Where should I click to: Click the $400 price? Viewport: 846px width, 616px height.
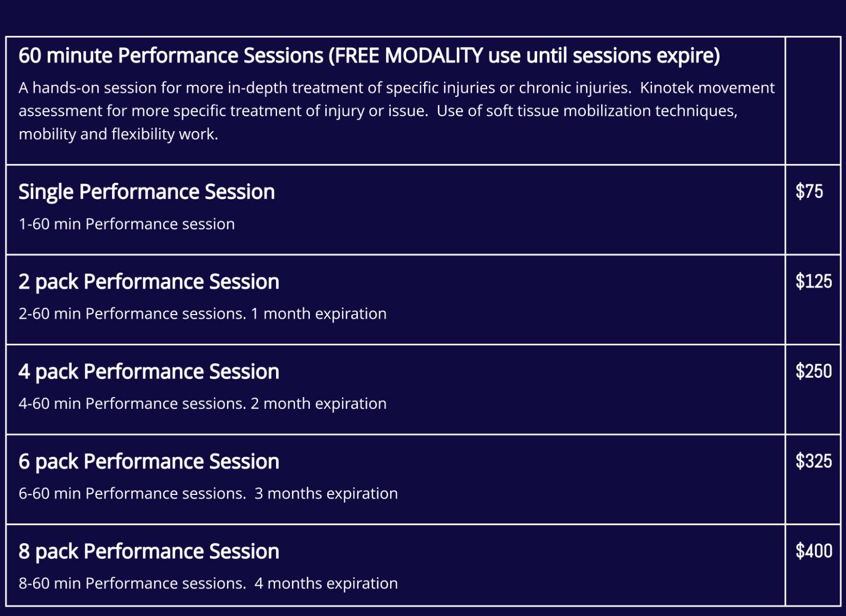pyautogui.click(x=813, y=551)
